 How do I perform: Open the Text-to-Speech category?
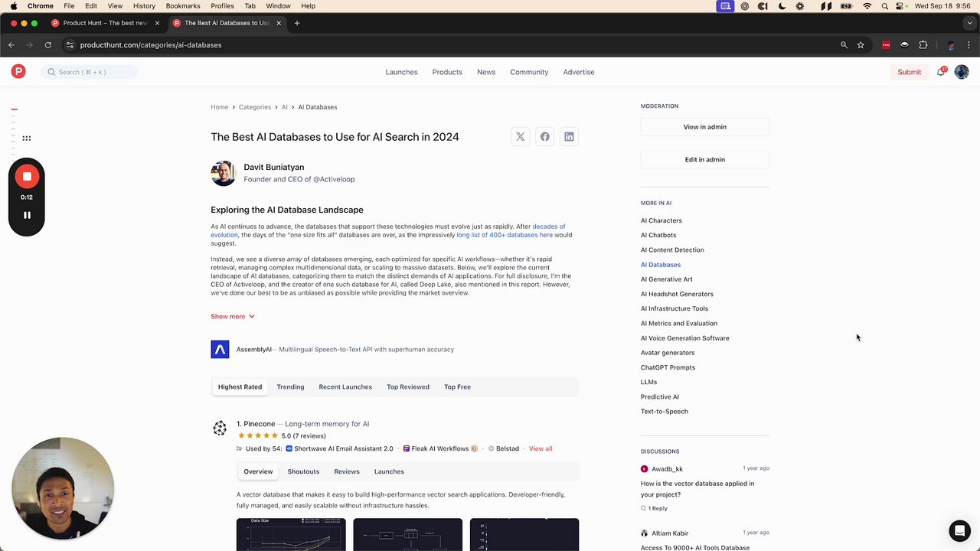click(665, 412)
